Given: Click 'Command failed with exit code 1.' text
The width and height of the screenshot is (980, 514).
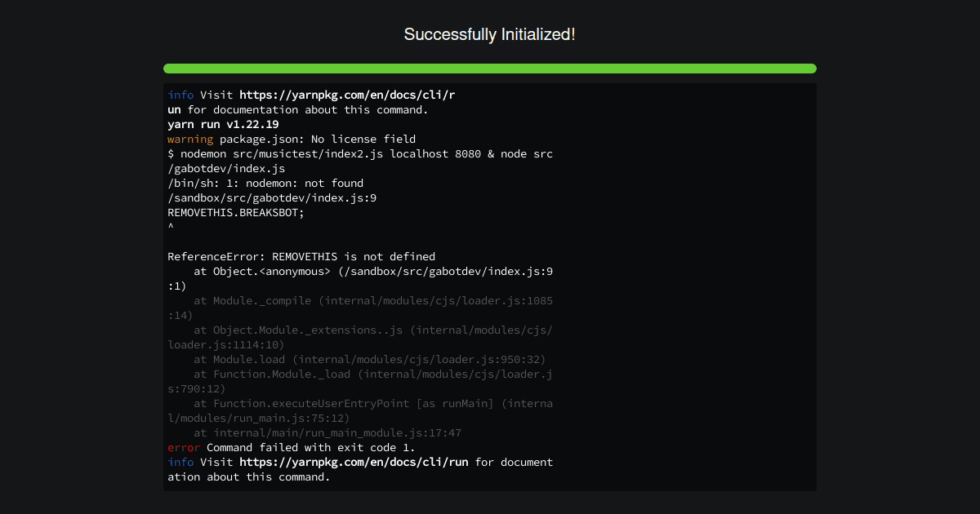Looking at the screenshot, I should [311, 447].
